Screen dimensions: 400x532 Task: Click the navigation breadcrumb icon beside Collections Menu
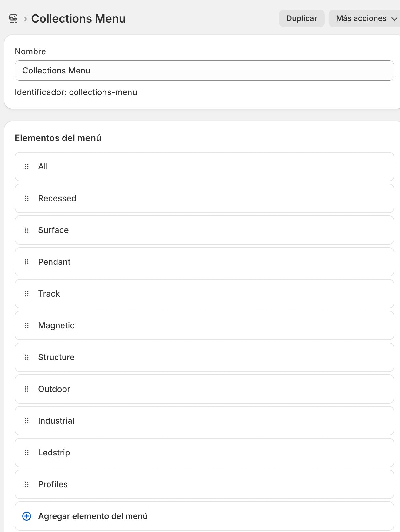click(x=13, y=18)
